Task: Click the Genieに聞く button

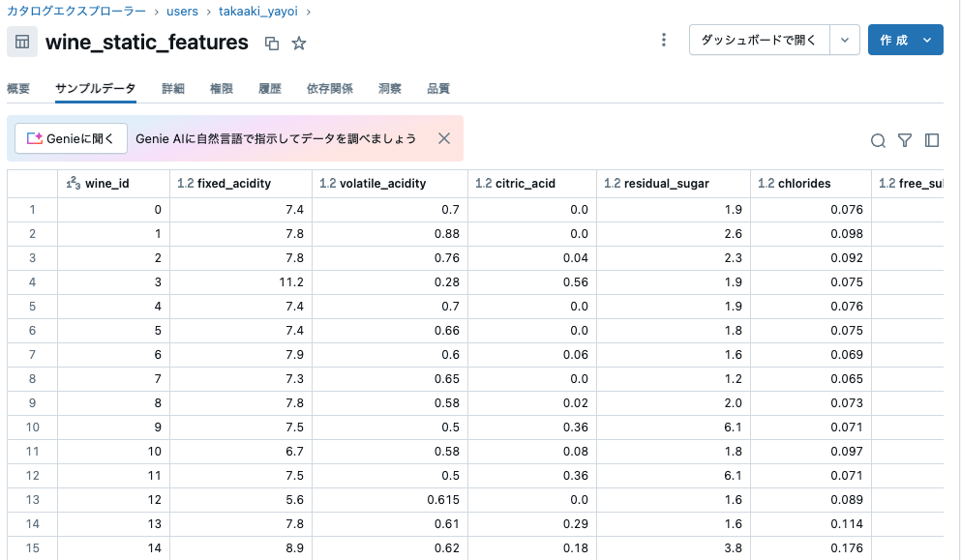Action: (x=71, y=138)
